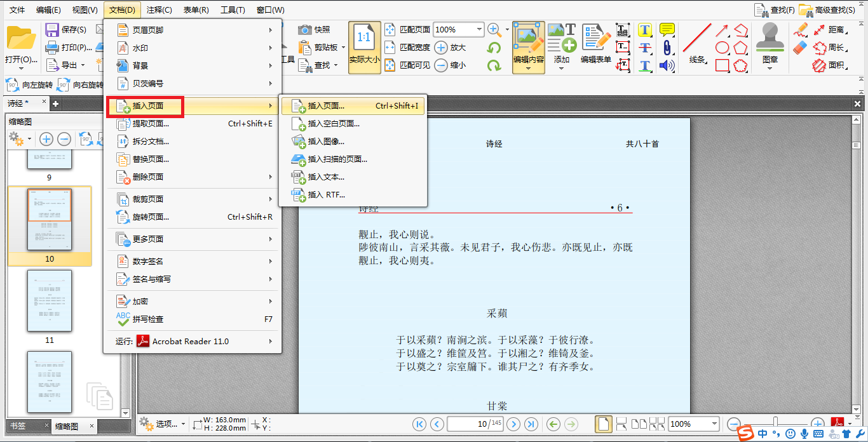Screen dimensions: 868x442
Task: Zoom in thumbnails with plus button
Action: [x=46, y=138]
